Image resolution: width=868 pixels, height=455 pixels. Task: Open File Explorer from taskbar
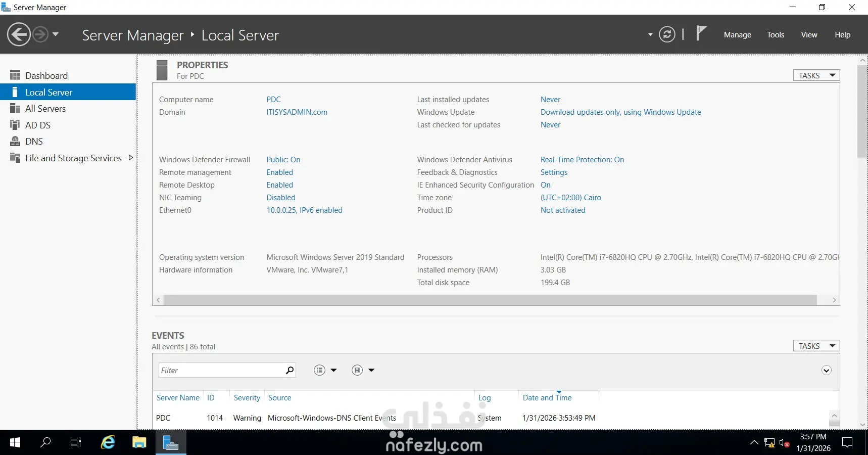[x=139, y=443]
